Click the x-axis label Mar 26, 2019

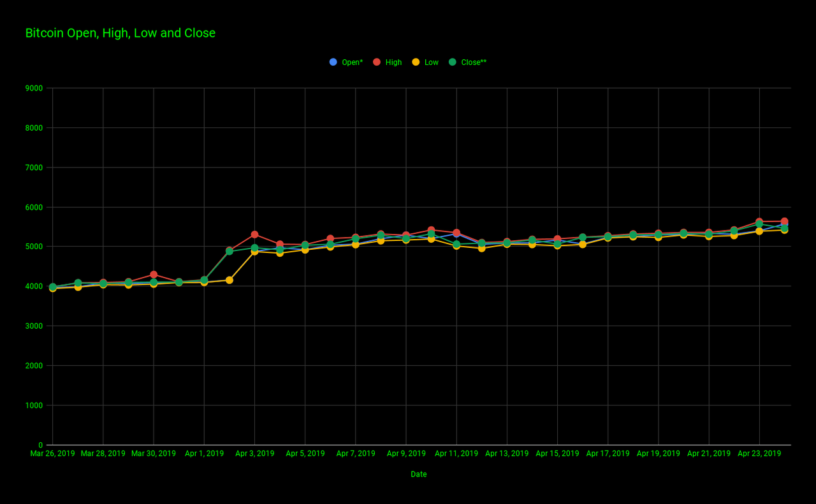52,454
